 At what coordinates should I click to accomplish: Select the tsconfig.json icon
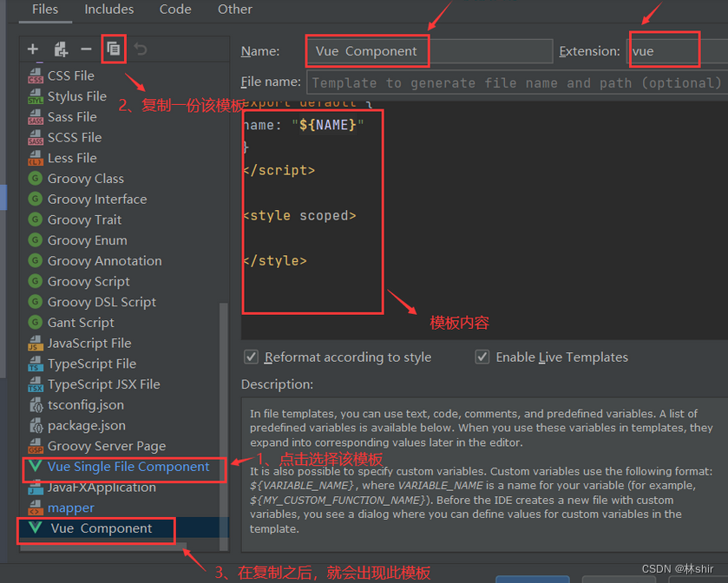point(36,405)
